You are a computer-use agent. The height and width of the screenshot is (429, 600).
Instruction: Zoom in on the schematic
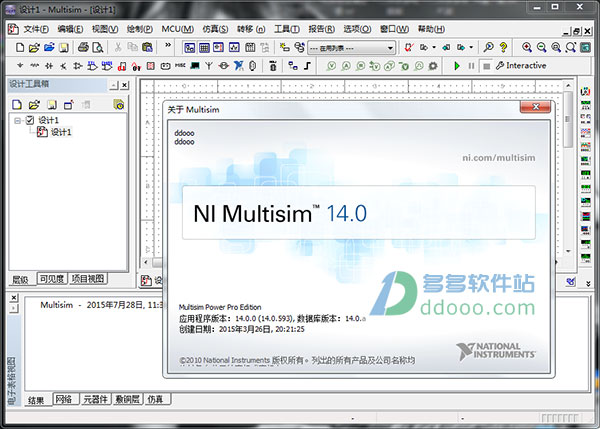tap(527, 47)
